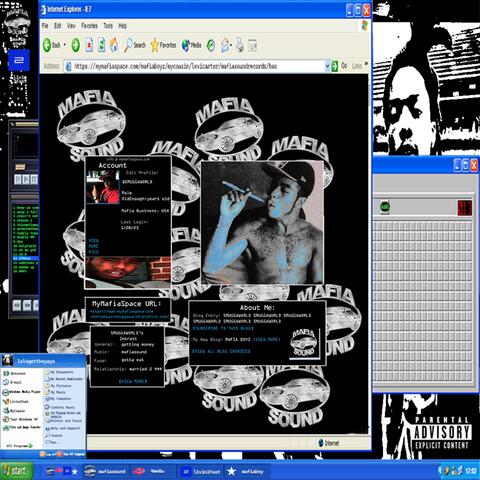Click View All Blog Entries link
The image size is (480, 480).
[x=221, y=351]
